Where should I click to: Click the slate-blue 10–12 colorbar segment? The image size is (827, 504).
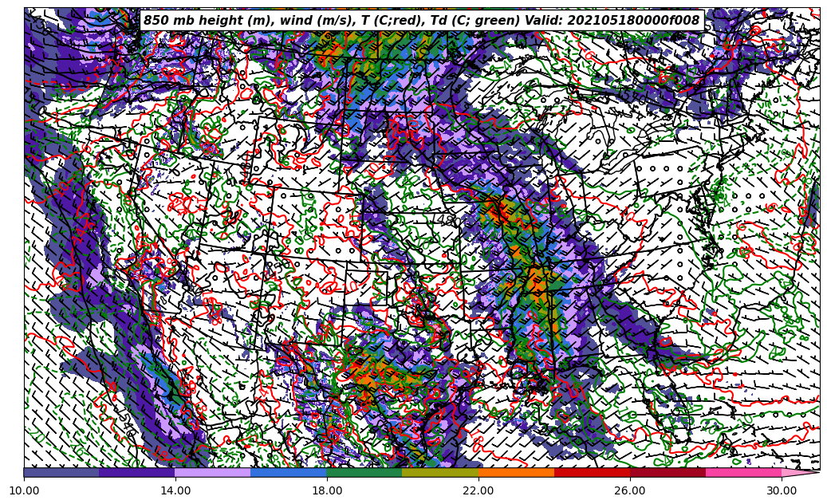tap(61, 472)
